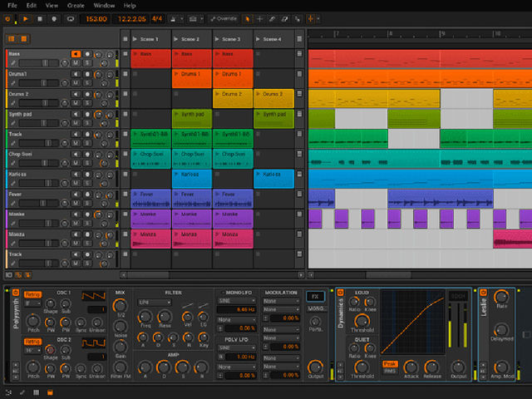This screenshot has width=532, height=399.
Task: Open the metronome settings dropdown arrow
Action: coord(182,19)
